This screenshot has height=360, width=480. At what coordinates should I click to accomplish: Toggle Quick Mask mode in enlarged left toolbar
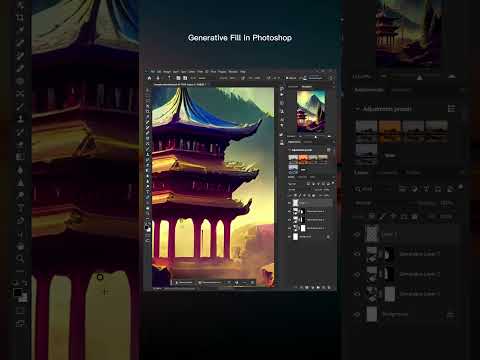click(20, 311)
